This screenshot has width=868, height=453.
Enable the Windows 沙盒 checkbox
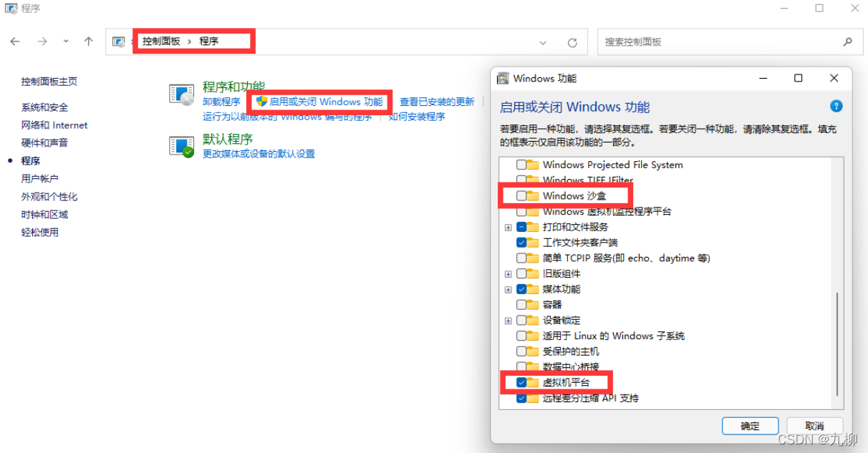click(521, 195)
